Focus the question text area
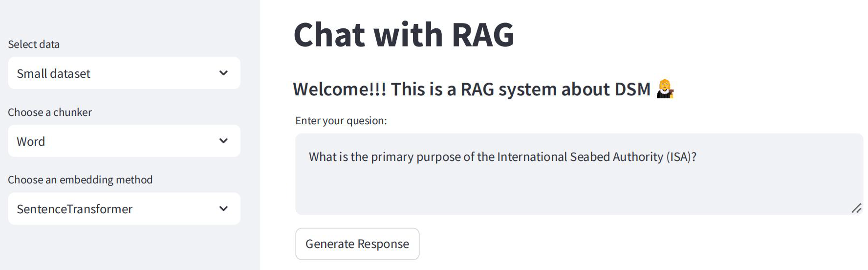This screenshot has height=270, width=868. (579, 186)
